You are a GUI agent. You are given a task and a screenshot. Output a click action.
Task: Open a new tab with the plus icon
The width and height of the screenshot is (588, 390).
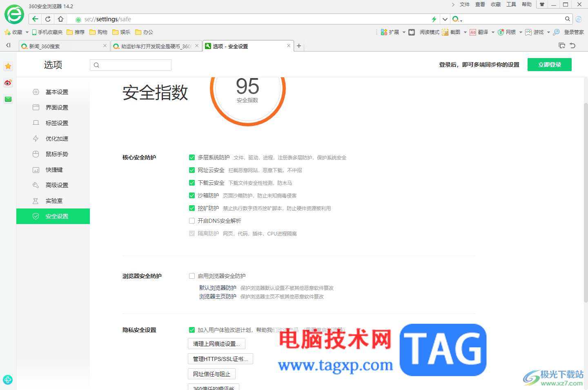tap(299, 46)
